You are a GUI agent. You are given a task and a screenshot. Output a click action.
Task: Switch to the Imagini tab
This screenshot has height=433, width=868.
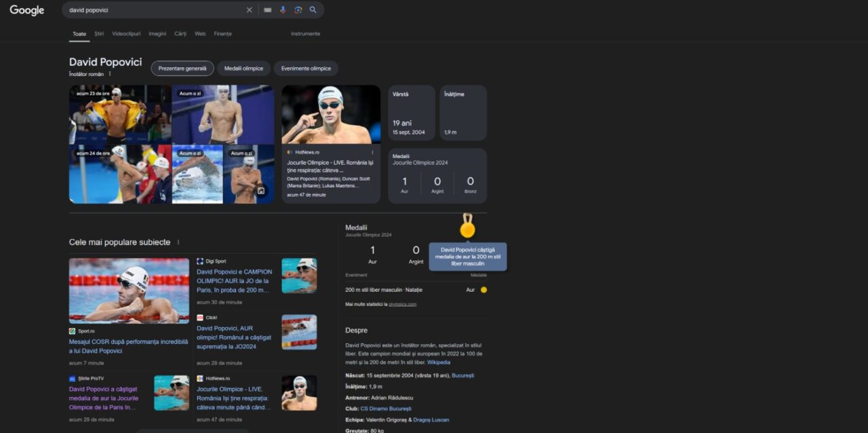(x=157, y=33)
